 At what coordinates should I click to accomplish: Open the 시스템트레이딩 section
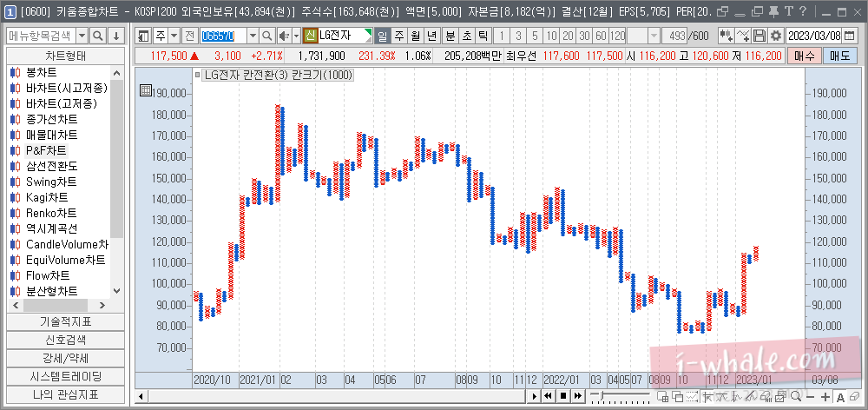(x=65, y=376)
